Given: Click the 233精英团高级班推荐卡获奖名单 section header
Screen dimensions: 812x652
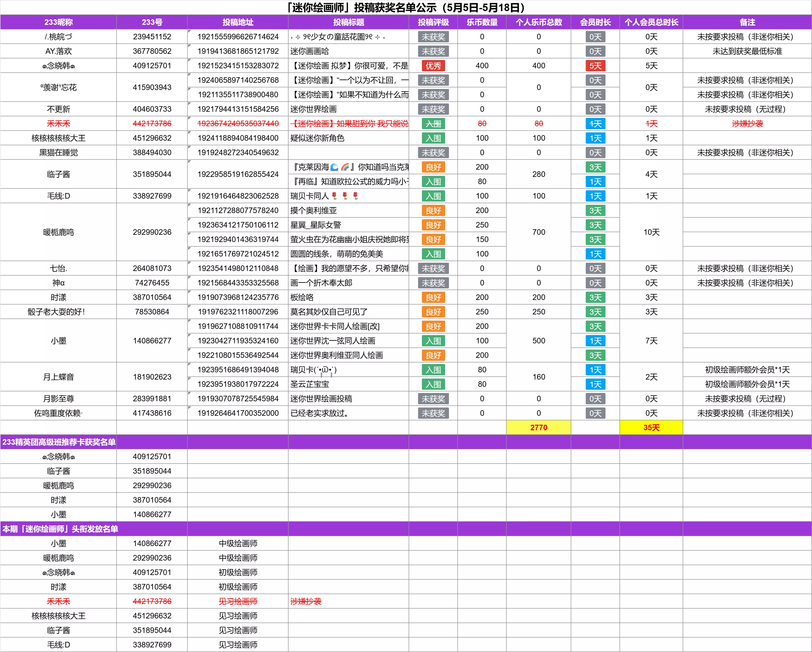Looking at the screenshot, I should [x=59, y=442].
